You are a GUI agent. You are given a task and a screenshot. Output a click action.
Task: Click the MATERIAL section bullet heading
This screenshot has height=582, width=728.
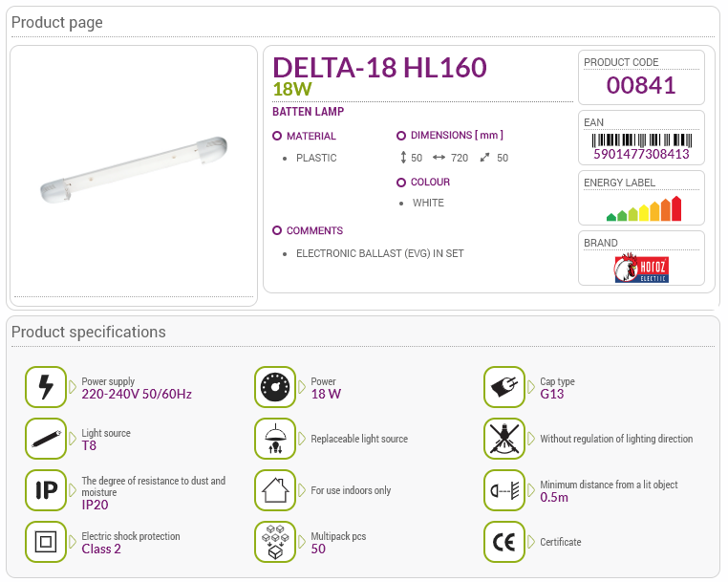[304, 136]
